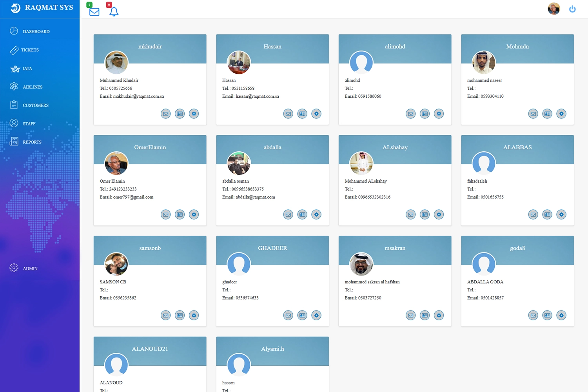
Task: Open the user profile avatar in top bar
Action: tap(554, 9)
